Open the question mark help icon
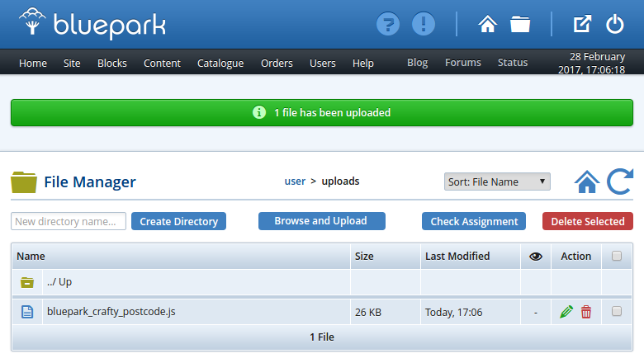This screenshot has height=363, width=644. [388, 24]
